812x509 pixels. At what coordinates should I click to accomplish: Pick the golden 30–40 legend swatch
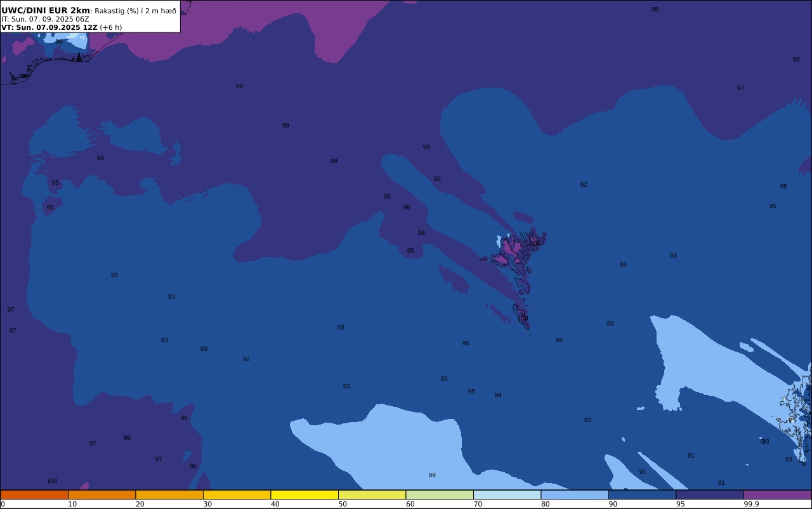click(x=237, y=494)
